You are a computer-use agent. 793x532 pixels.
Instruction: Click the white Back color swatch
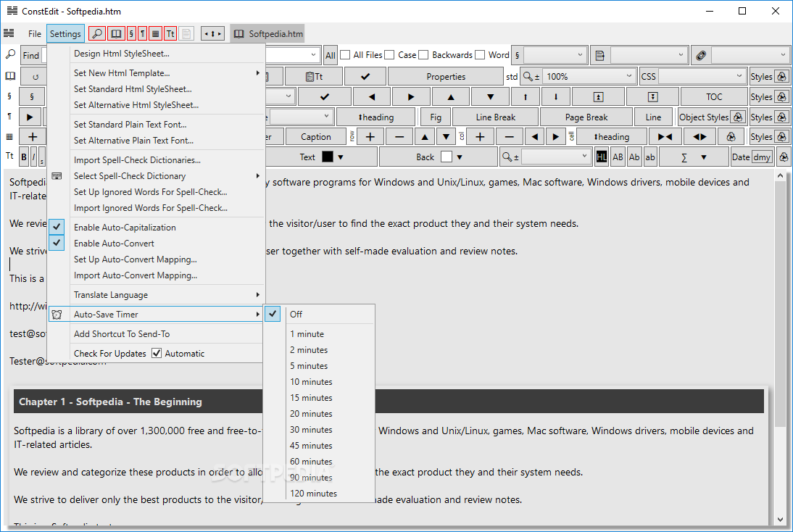tap(446, 157)
